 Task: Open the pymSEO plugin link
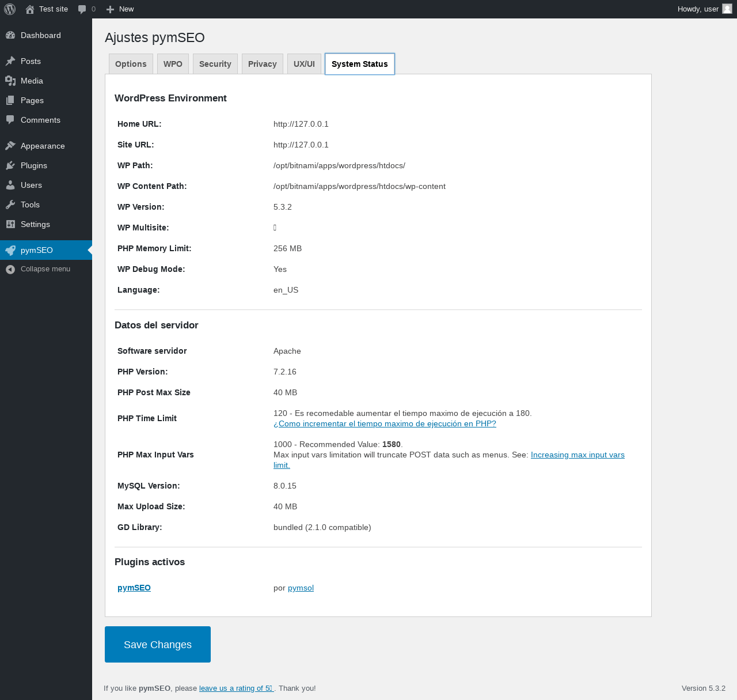(x=134, y=588)
